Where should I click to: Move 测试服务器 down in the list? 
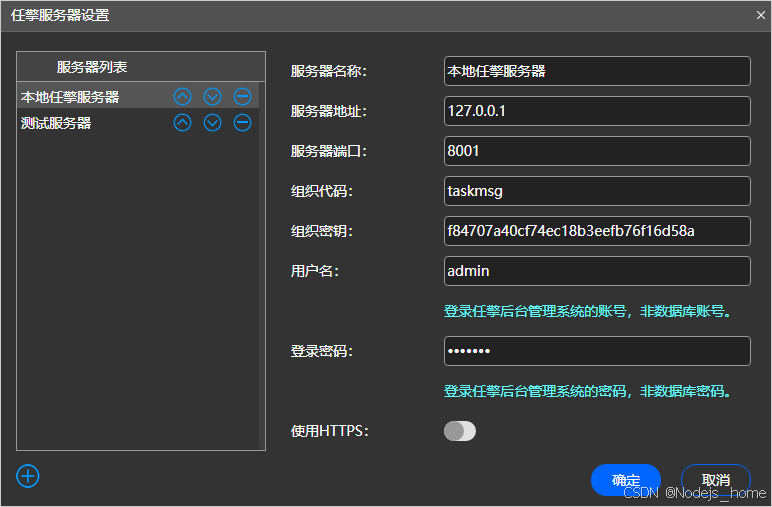(212, 123)
